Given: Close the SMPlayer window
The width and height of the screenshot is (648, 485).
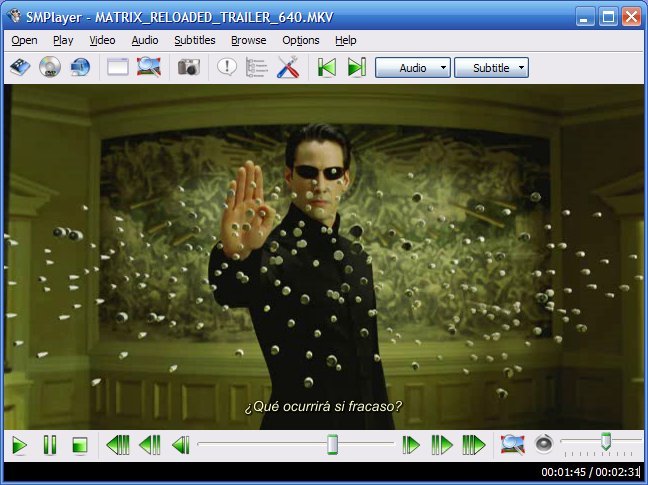Looking at the screenshot, I should click(631, 17).
